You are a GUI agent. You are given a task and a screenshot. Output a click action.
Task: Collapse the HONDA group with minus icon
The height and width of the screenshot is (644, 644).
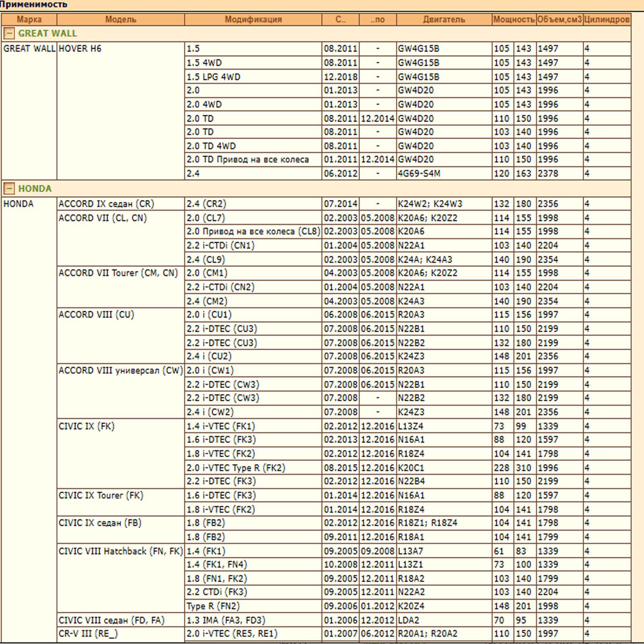click(x=9, y=188)
